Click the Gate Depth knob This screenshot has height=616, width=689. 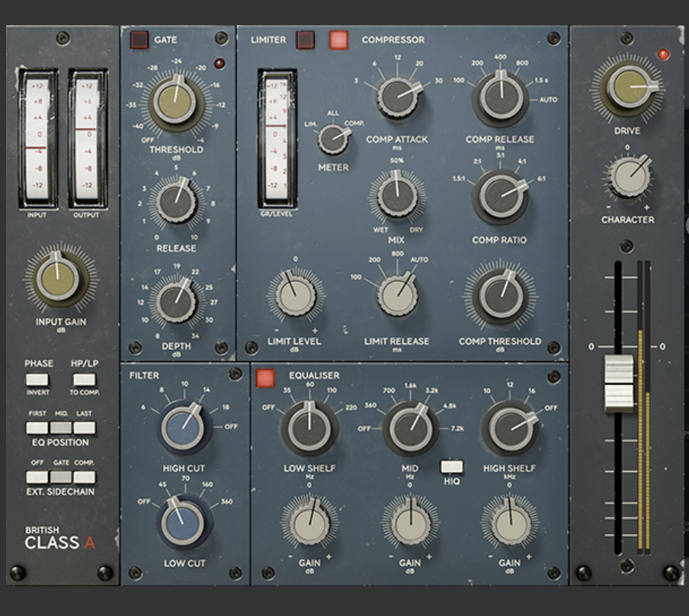point(176,302)
